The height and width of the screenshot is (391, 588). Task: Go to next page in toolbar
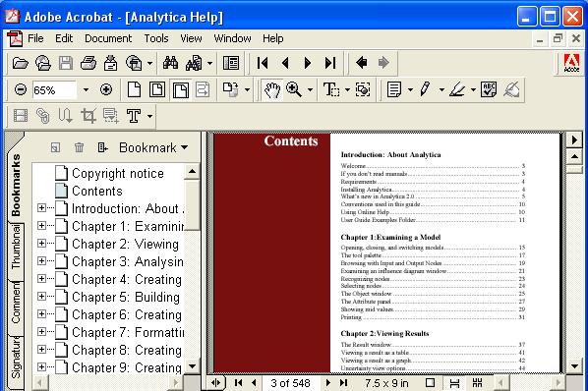point(308,63)
